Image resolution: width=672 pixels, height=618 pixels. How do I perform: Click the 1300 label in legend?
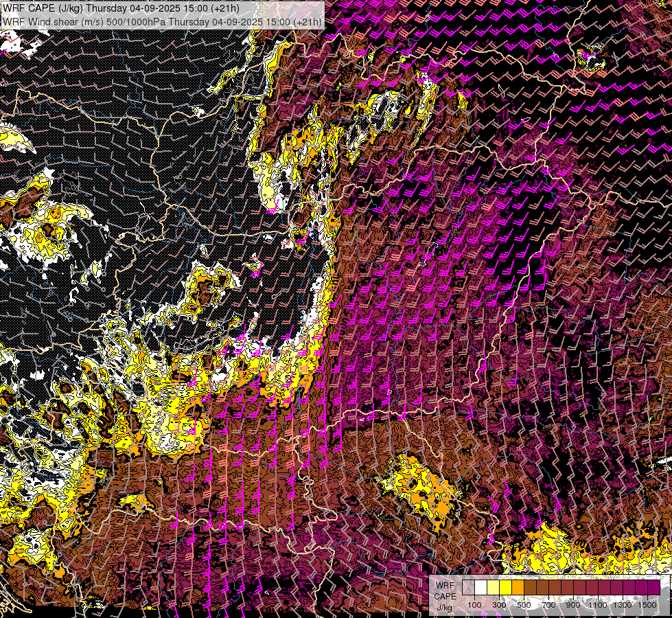click(x=623, y=605)
